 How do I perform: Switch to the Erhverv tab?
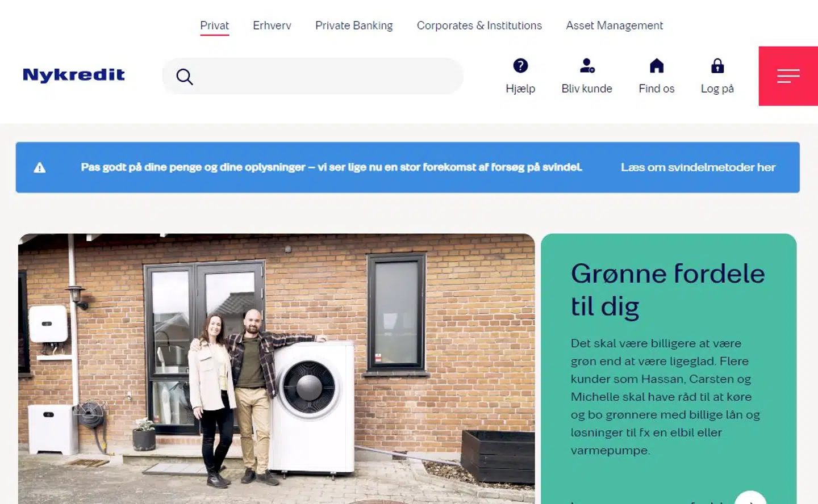pyautogui.click(x=272, y=26)
